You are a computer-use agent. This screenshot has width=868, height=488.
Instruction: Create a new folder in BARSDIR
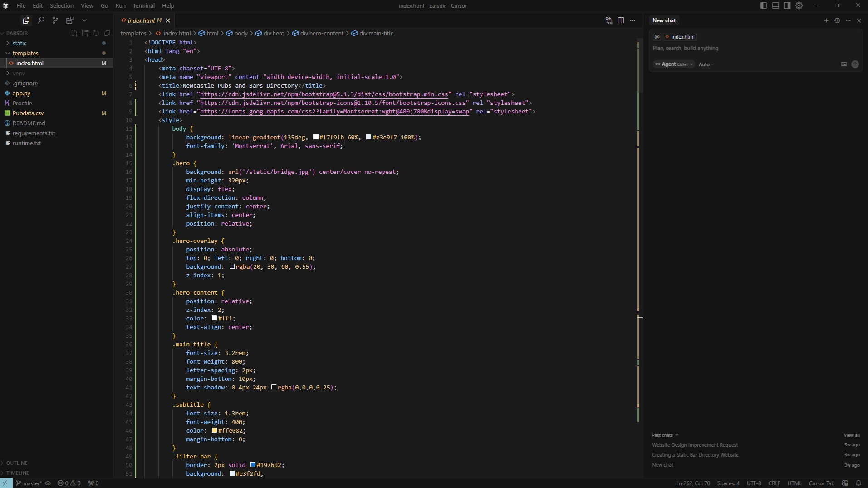pyautogui.click(x=85, y=33)
